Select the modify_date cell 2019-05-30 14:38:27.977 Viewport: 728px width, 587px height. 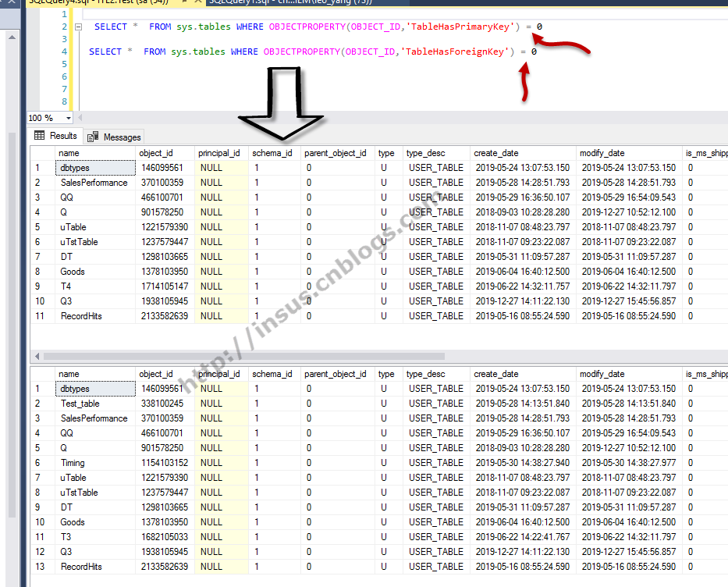629,463
